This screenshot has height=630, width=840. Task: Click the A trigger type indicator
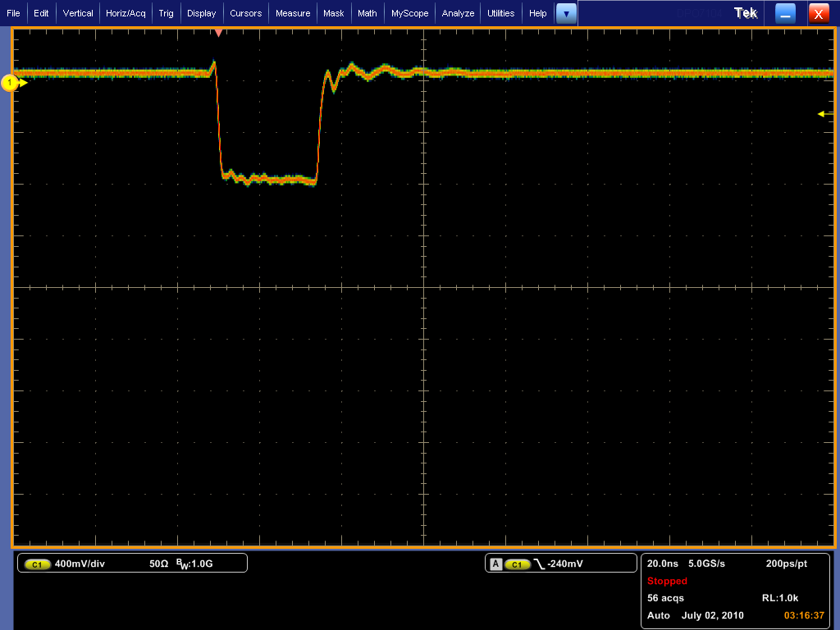pos(495,564)
